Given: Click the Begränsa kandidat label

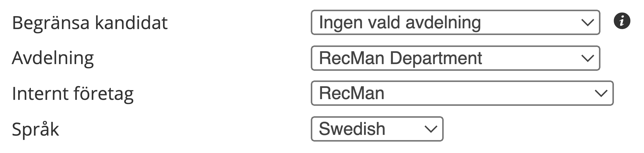Looking at the screenshot, I should click(x=90, y=23).
